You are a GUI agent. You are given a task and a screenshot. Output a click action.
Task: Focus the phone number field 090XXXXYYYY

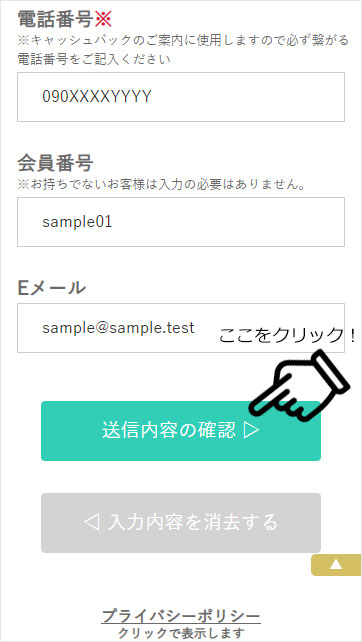[181, 97]
